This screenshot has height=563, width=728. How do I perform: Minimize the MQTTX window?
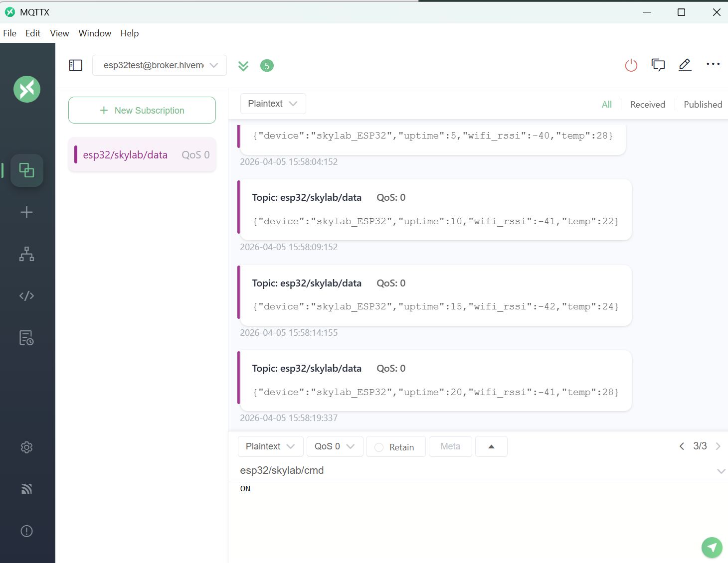(x=647, y=12)
